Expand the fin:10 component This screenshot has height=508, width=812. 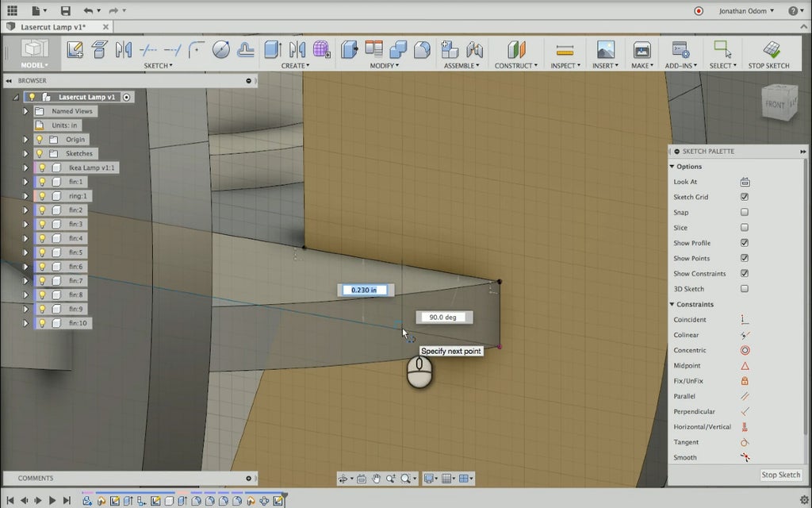(25, 324)
